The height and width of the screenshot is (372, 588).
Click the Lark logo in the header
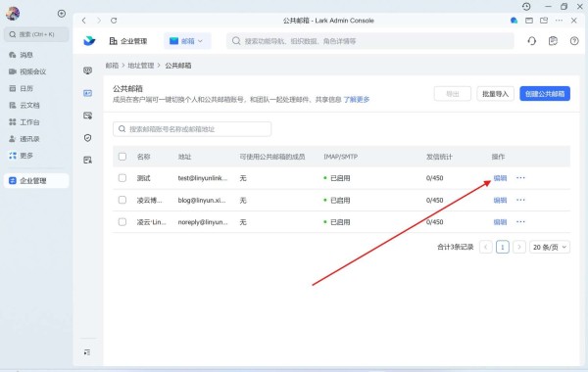pyautogui.click(x=89, y=41)
